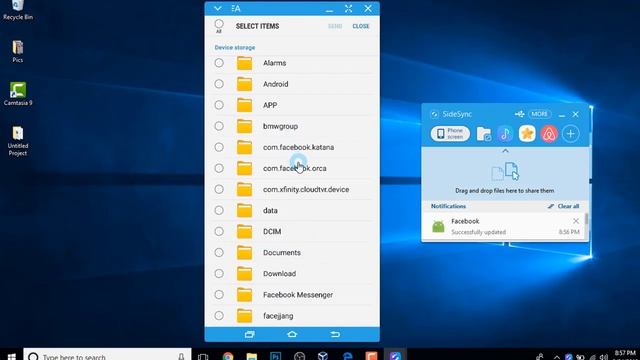Click the data folder name
Screen dimensions: 640x360
[x=270, y=211]
